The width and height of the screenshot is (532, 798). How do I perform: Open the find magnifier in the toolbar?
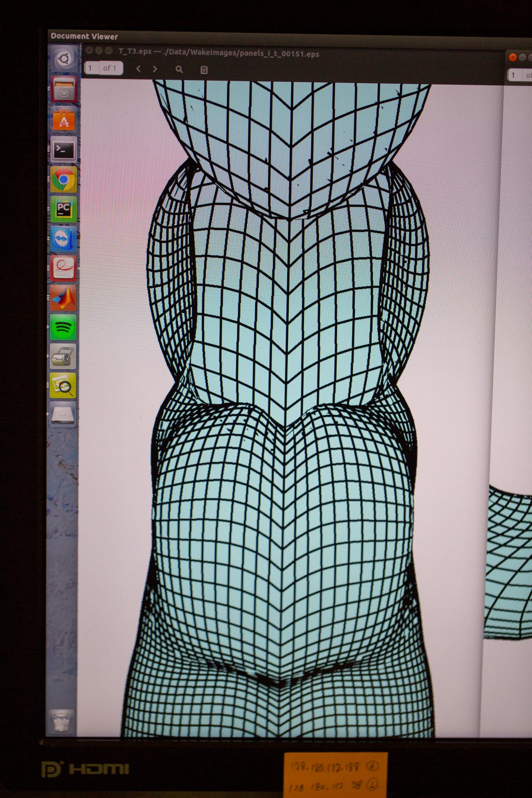[x=179, y=69]
